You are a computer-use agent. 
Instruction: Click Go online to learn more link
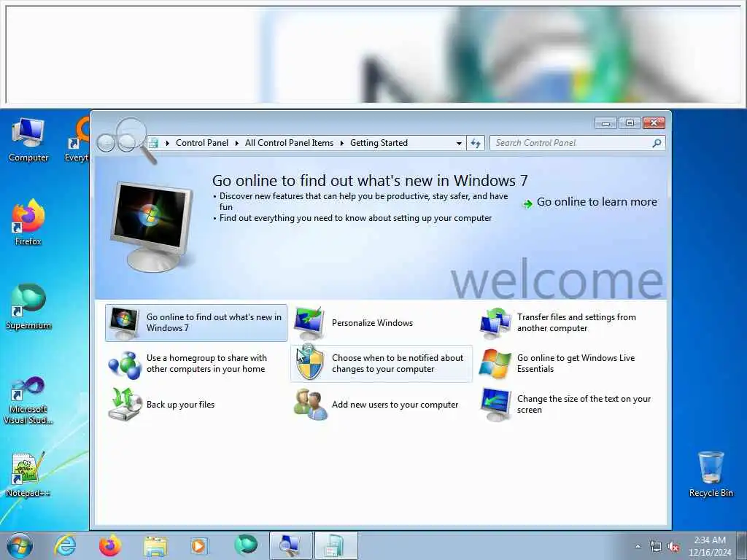(x=597, y=202)
